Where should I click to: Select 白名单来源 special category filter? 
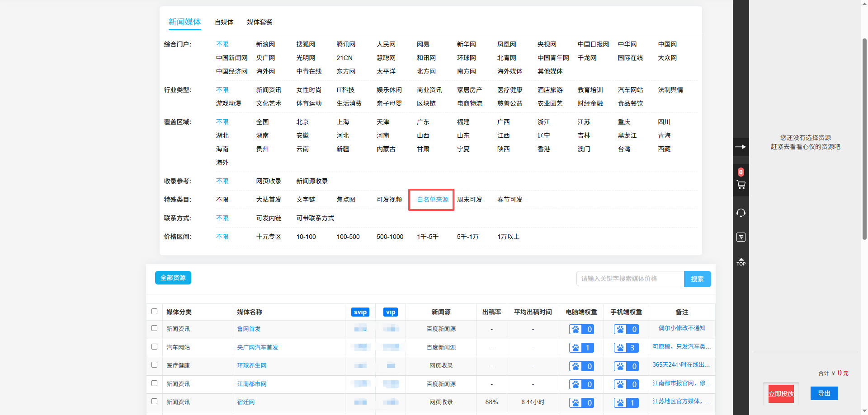(x=432, y=200)
